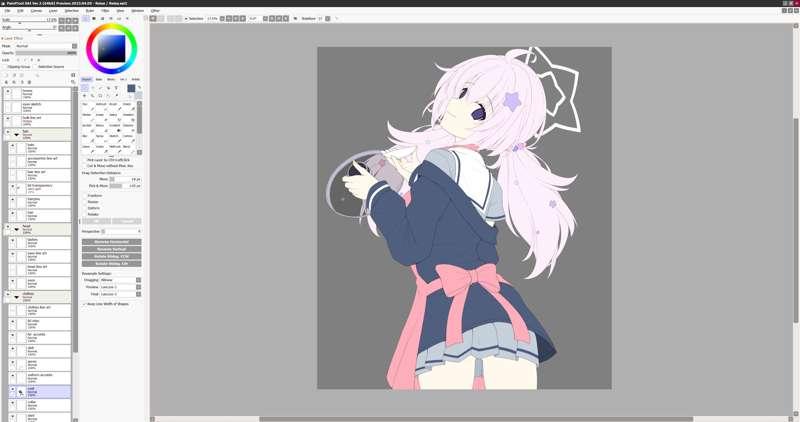Click the flip view horizontally toolbar icon
The height and width of the screenshot is (422, 800).
click(295, 18)
